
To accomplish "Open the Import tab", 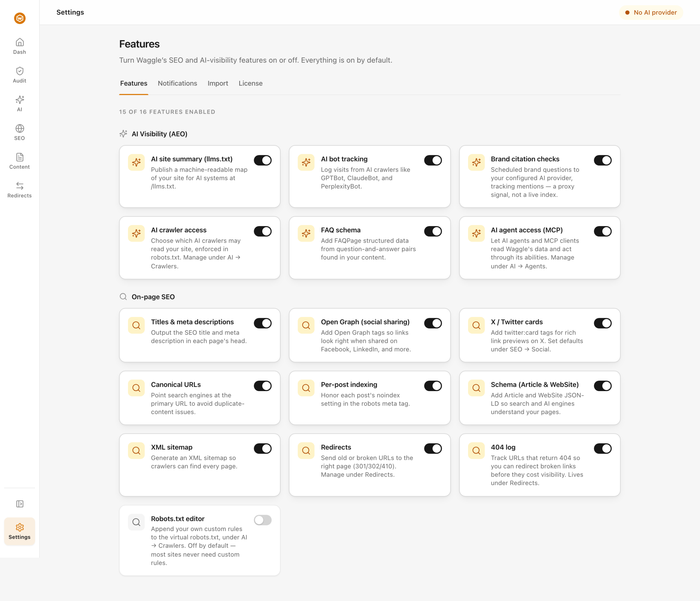I will [218, 83].
